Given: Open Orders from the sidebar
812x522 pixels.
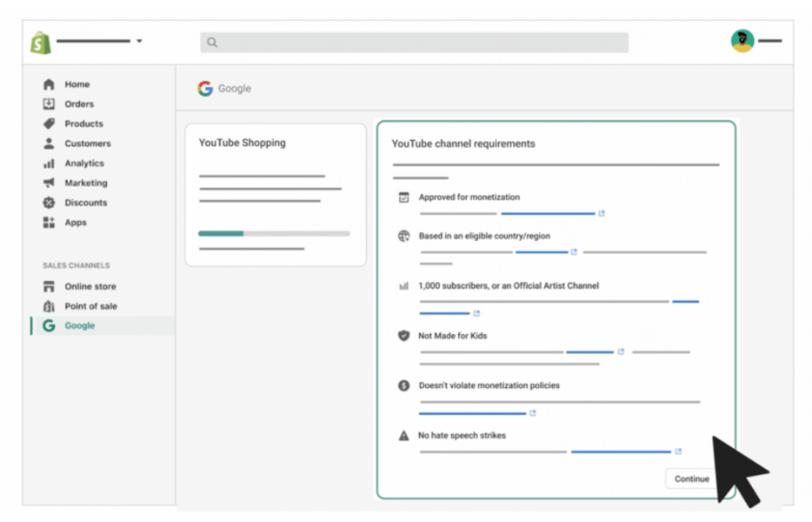Looking at the screenshot, I should [x=78, y=104].
